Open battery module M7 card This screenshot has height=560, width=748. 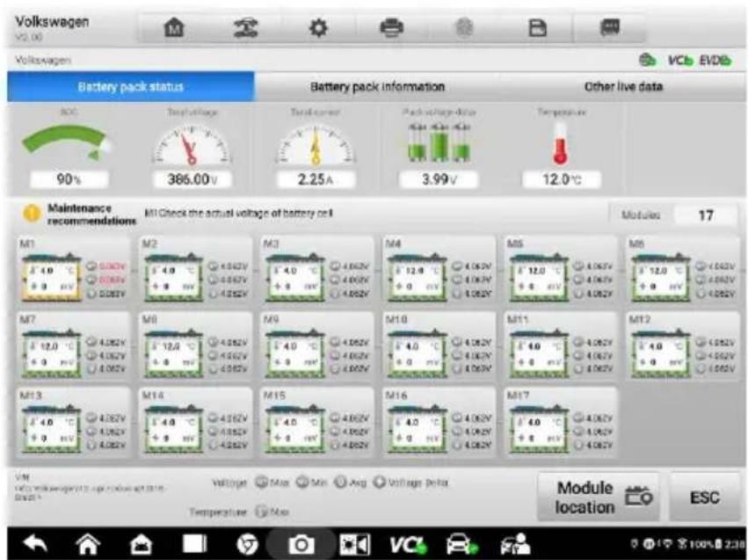[73, 346]
